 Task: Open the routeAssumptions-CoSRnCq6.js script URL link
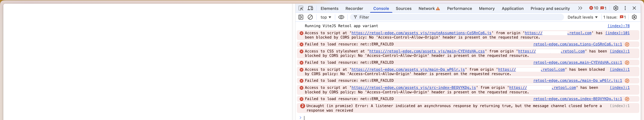pyautogui.click(x=421, y=33)
